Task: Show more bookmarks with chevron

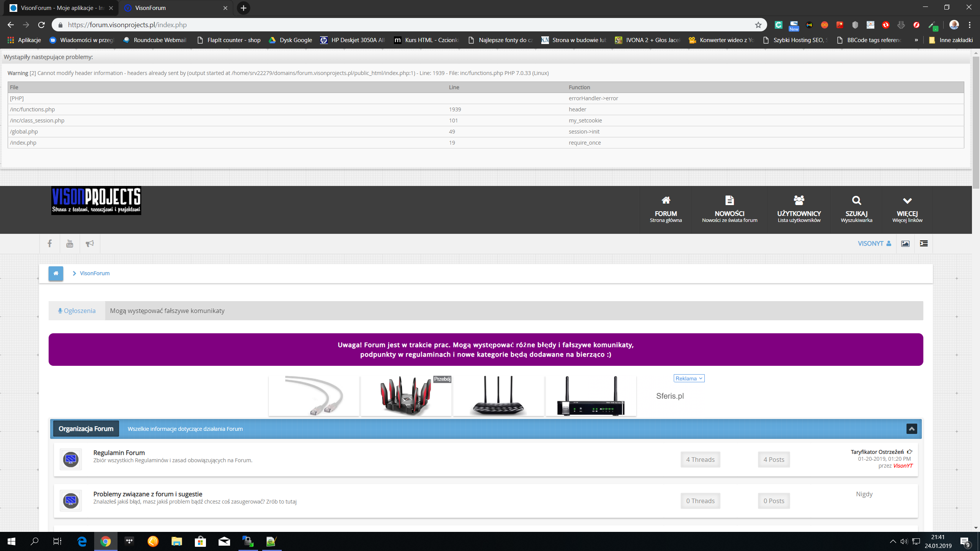Action: [916, 40]
